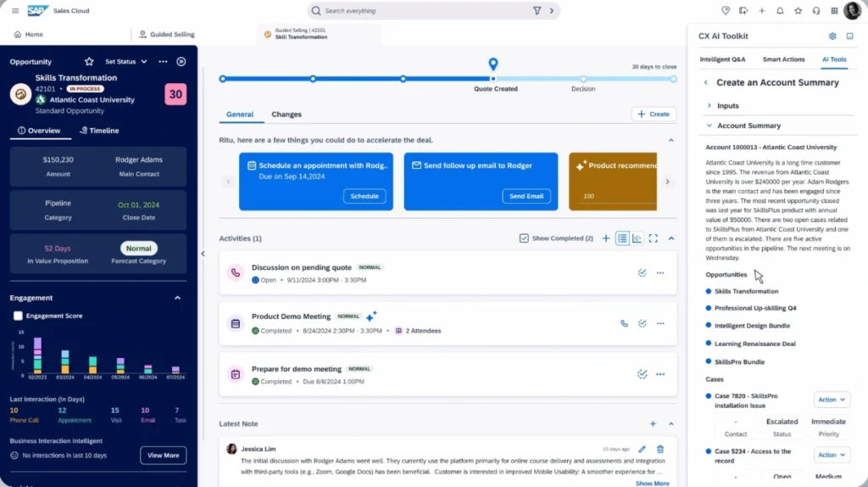The height and width of the screenshot is (487, 868).
Task: Open favorites star in top bar
Action: click(798, 10)
